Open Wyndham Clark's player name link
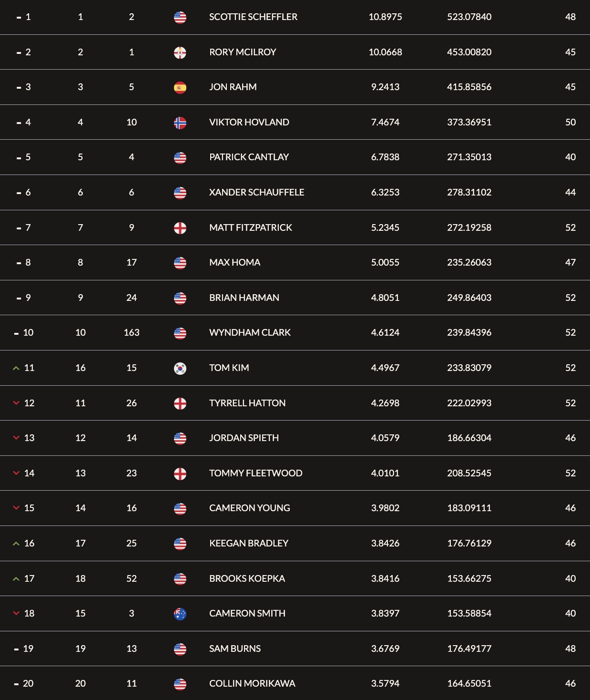The image size is (590, 700). (250, 332)
